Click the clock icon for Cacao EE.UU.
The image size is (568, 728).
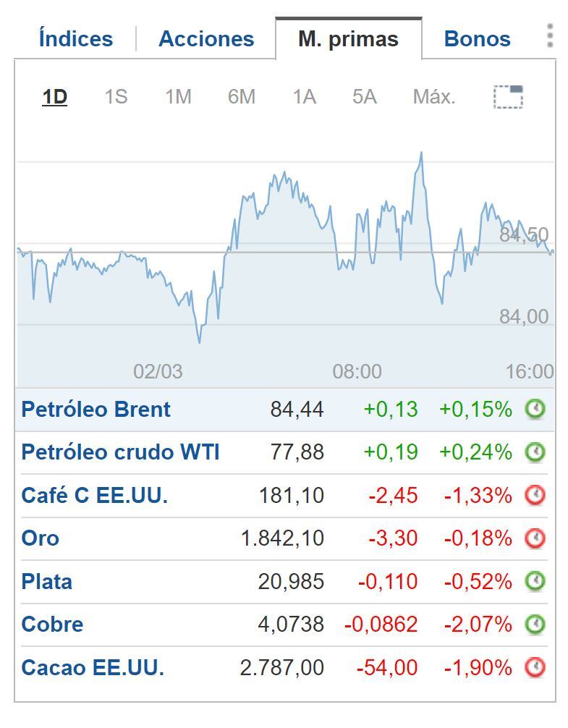tap(535, 666)
